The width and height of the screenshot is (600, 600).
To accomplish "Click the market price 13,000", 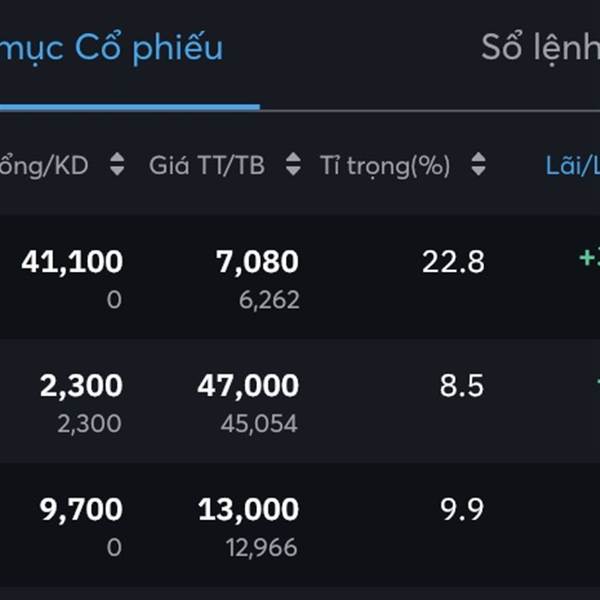I will (x=248, y=510).
